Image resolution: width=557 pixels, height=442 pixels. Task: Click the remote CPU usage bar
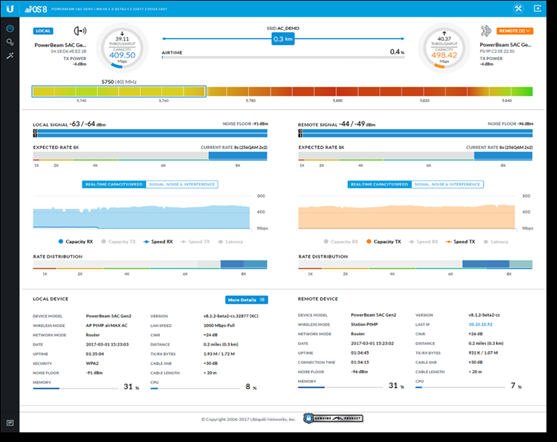[x=460, y=387]
